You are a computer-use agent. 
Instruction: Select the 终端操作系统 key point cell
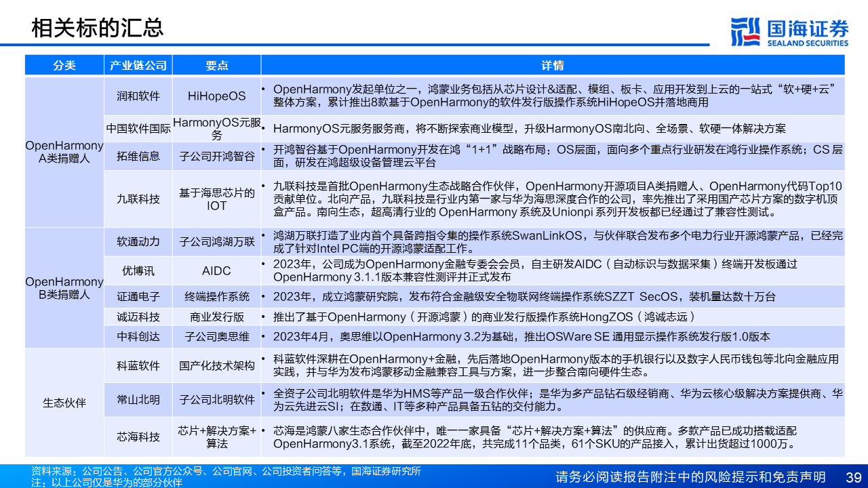217,296
